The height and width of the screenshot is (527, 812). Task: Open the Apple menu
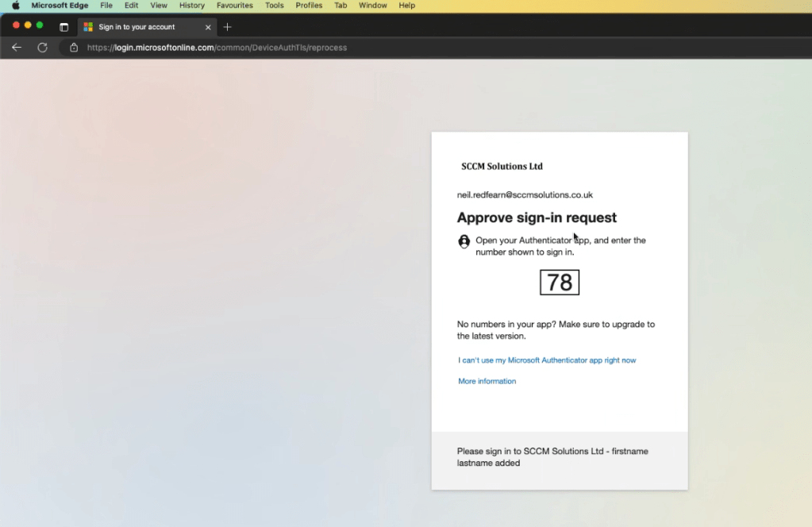[x=15, y=6]
